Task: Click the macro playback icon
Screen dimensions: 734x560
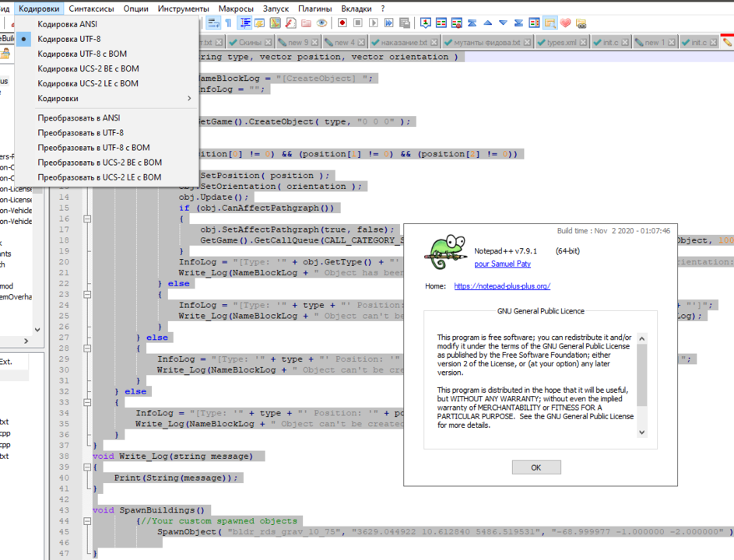Action: (x=373, y=23)
